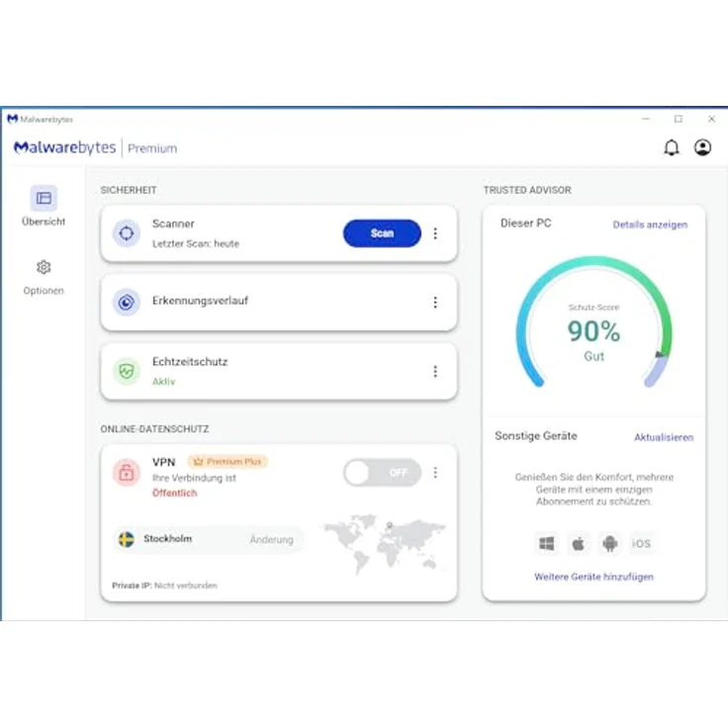Click the iOS device icon
The height and width of the screenshot is (728, 728).
[x=641, y=543]
